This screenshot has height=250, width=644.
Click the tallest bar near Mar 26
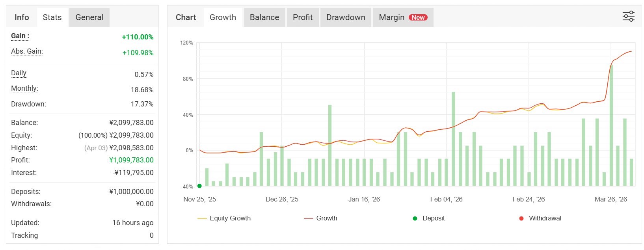(611, 126)
